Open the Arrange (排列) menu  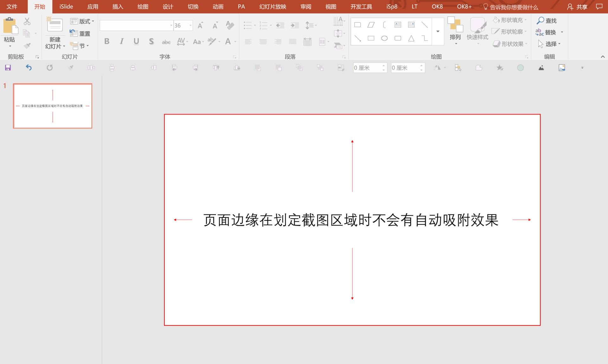455,31
